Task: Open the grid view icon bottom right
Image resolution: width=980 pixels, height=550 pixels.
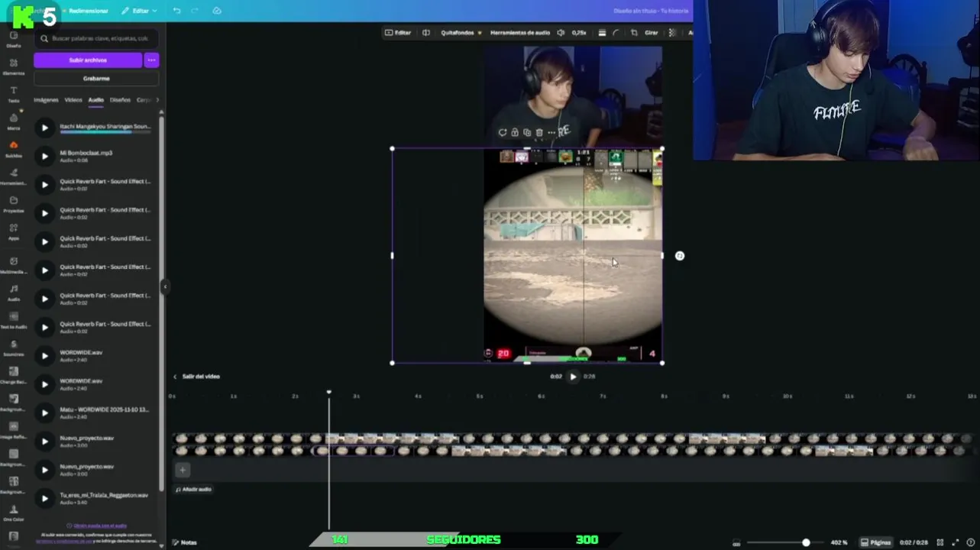Action: [x=940, y=542]
